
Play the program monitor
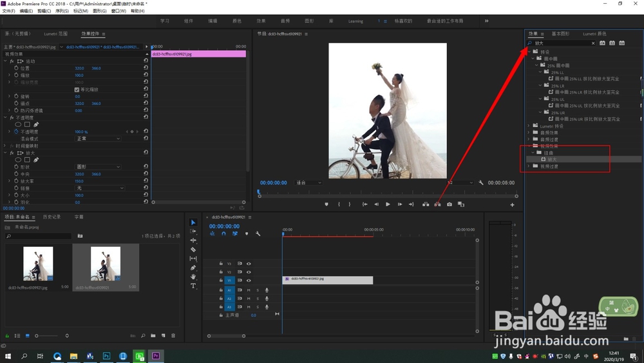[x=388, y=204]
